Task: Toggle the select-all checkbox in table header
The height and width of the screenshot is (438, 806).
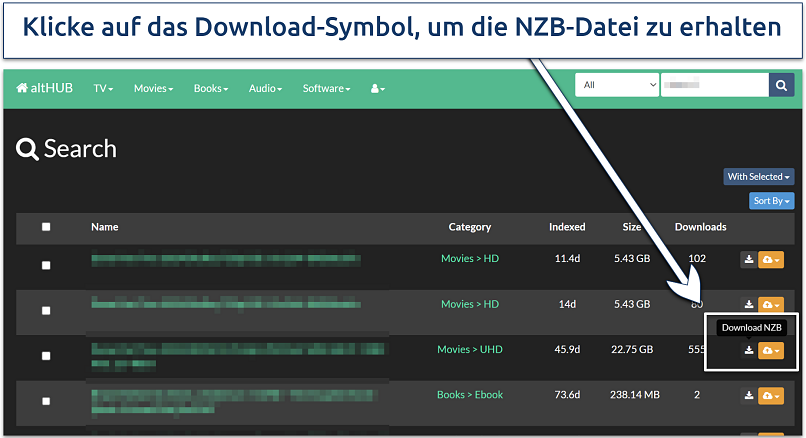Action: point(46,227)
